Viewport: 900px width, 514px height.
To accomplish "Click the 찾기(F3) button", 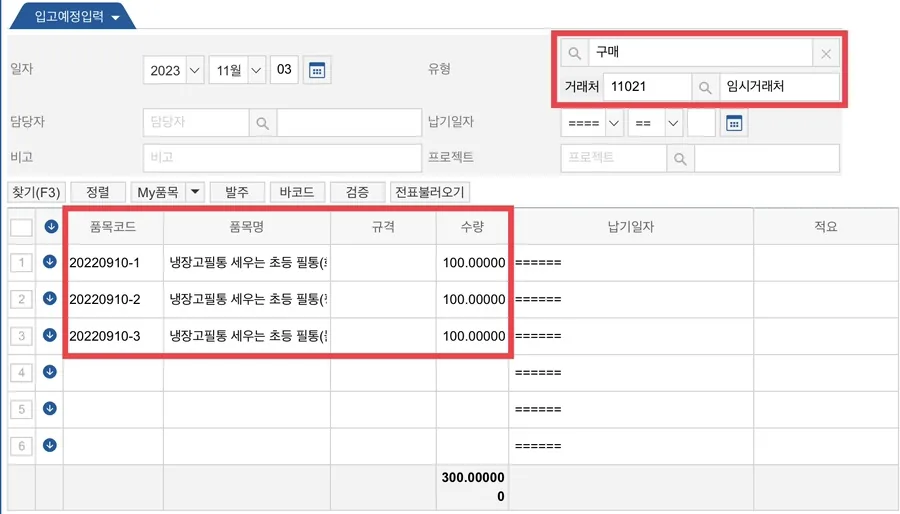I will (36, 192).
